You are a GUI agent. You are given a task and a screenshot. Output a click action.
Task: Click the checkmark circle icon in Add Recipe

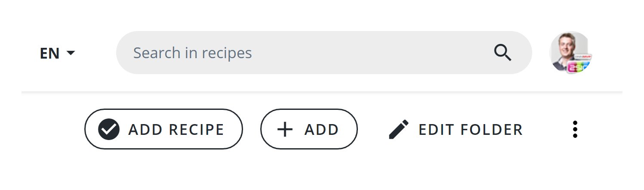(108, 129)
